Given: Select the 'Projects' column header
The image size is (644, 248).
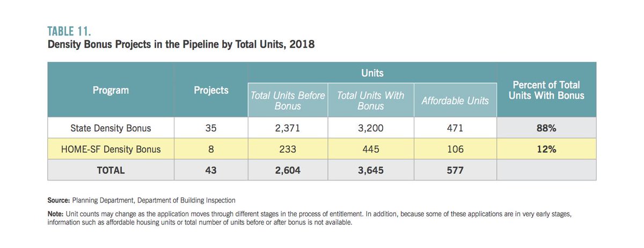Looking at the screenshot, I should (x=211, y=90).
